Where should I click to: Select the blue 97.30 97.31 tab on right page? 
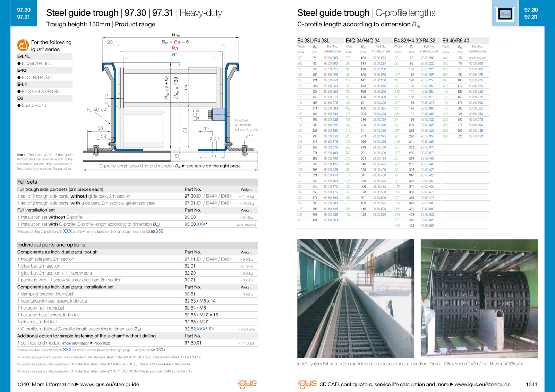pyautogui.click(x=531, y=13)
